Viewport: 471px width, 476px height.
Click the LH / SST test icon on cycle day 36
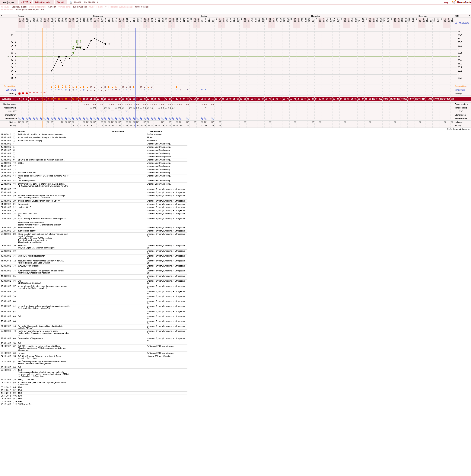pos(145,111)
